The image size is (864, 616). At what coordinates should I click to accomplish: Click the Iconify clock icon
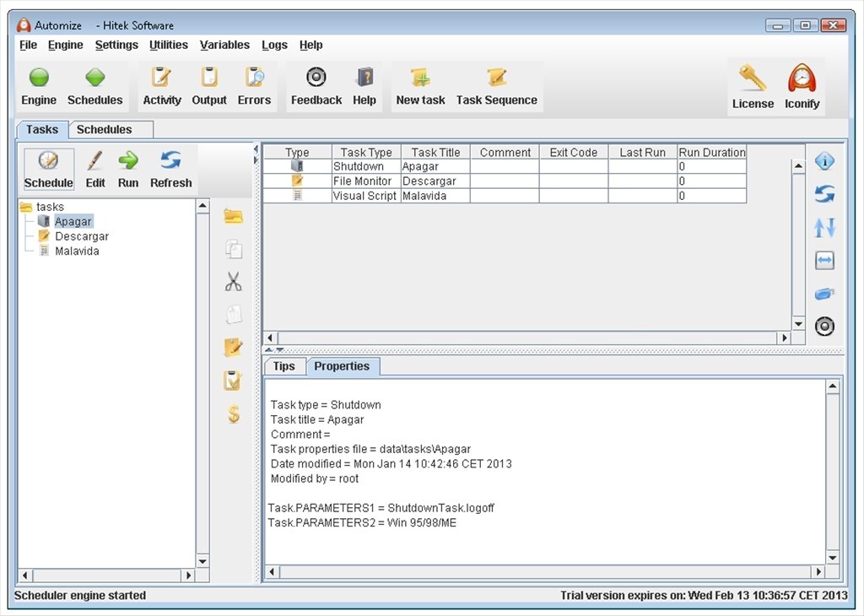pos(802,78)
